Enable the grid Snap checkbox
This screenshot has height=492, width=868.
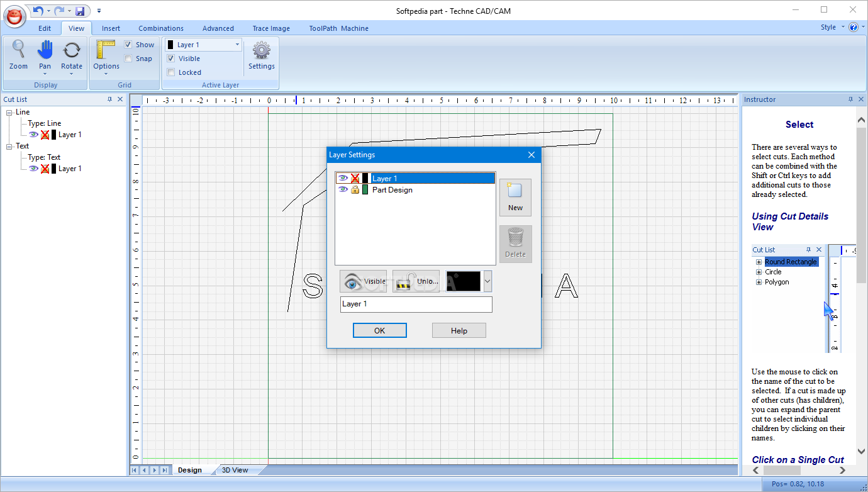[128, 59]
